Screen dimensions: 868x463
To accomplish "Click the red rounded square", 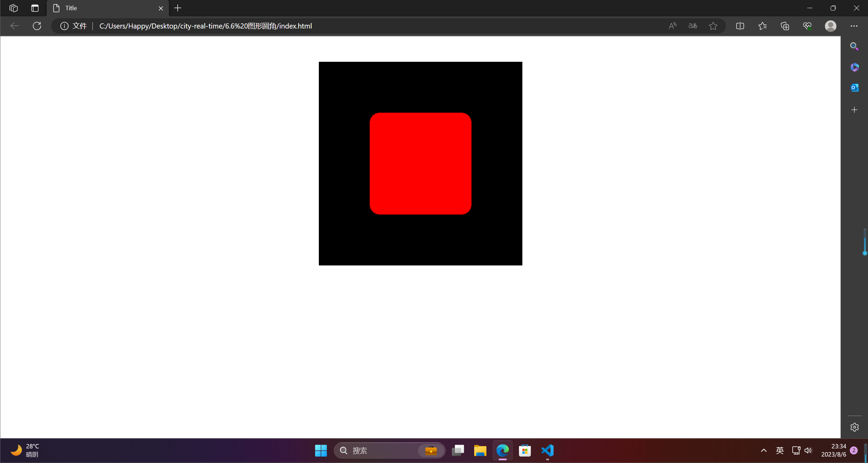I will [x=420, y=163].
